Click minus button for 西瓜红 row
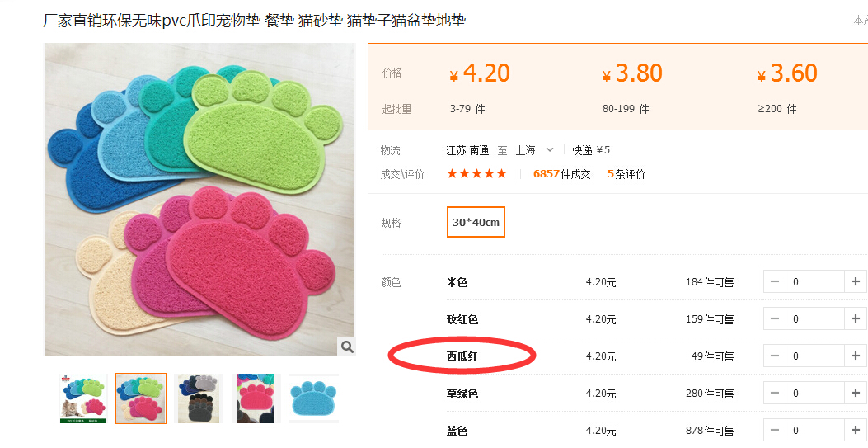This screenshot has width=868, height=448. (775, 356)
